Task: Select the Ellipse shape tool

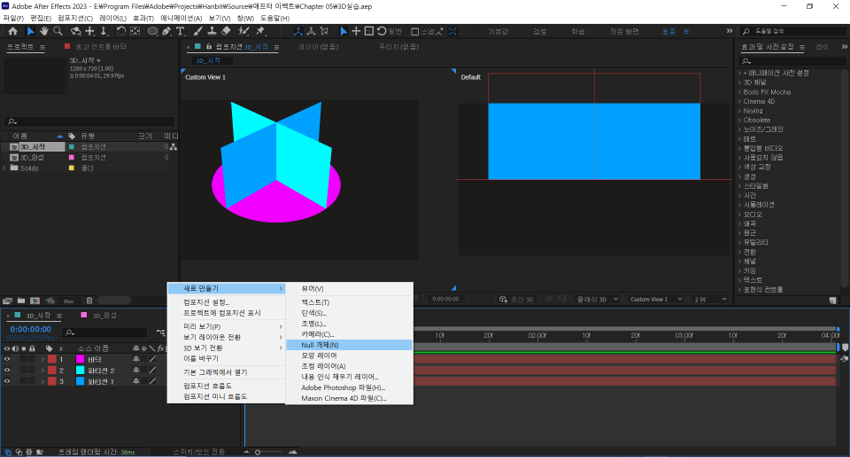Action: (x=153, y=31)
